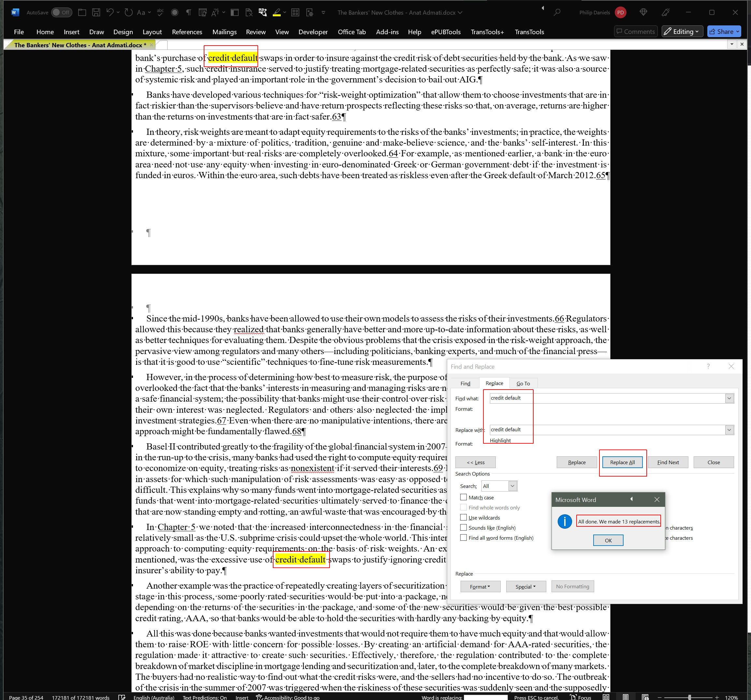Open the search magnifier in title bar
The image size is (751, 700).
[x=557, y=12]
